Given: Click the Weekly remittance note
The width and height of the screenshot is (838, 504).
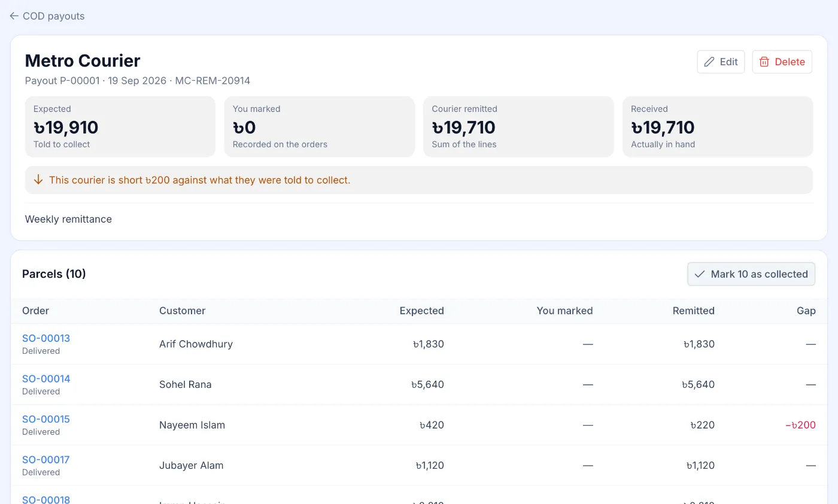Looking at the screenshot, I should coord(68,219).
